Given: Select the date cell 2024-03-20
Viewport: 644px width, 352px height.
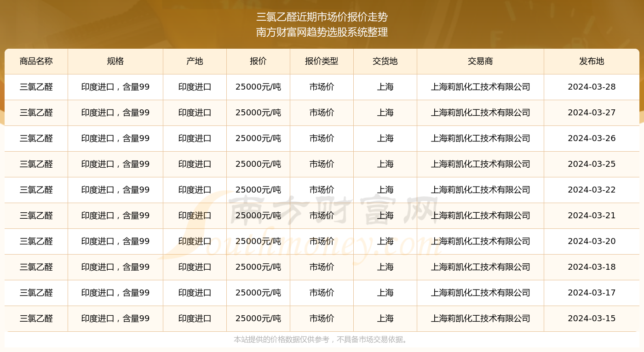Looking at the screenshot, I should click(592, 241).
